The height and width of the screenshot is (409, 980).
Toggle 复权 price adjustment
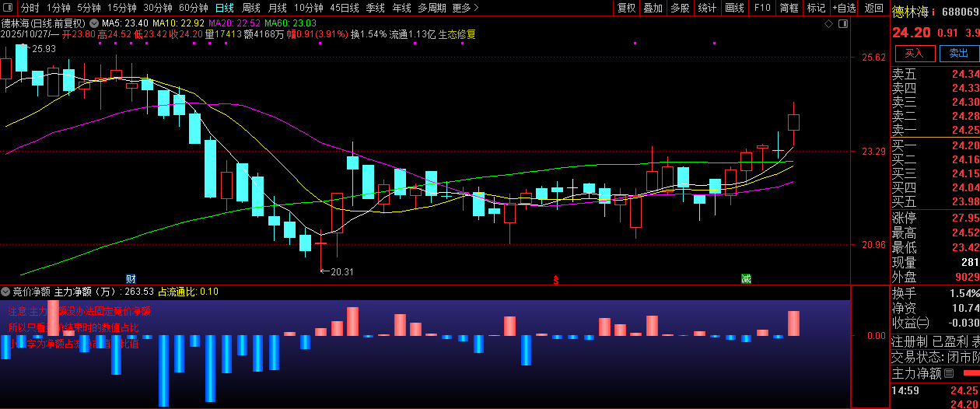click(626, 8)
